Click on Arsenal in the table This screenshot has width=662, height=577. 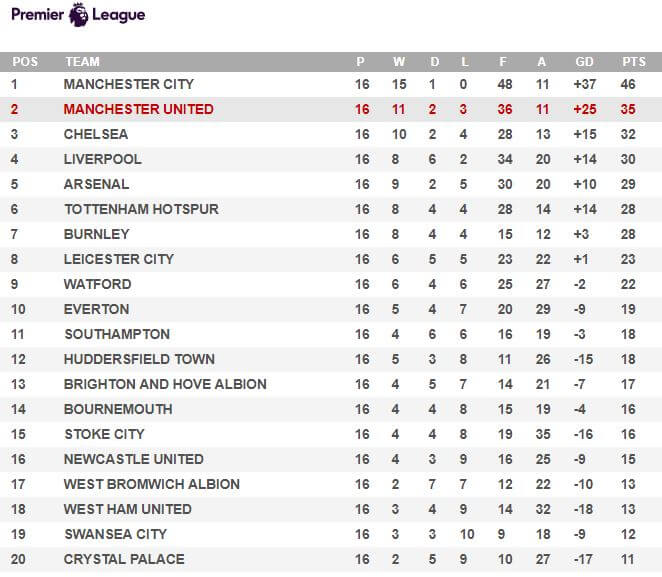pos(96,184)
